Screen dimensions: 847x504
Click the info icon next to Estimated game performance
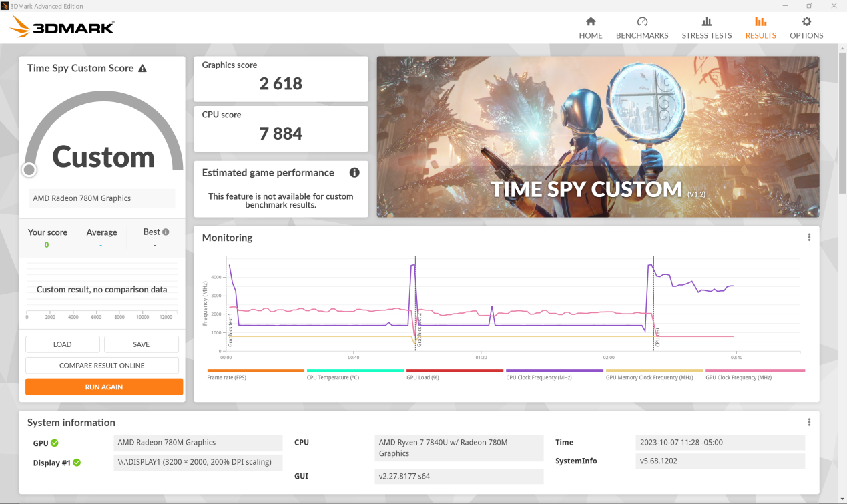(x=354, y=172)
